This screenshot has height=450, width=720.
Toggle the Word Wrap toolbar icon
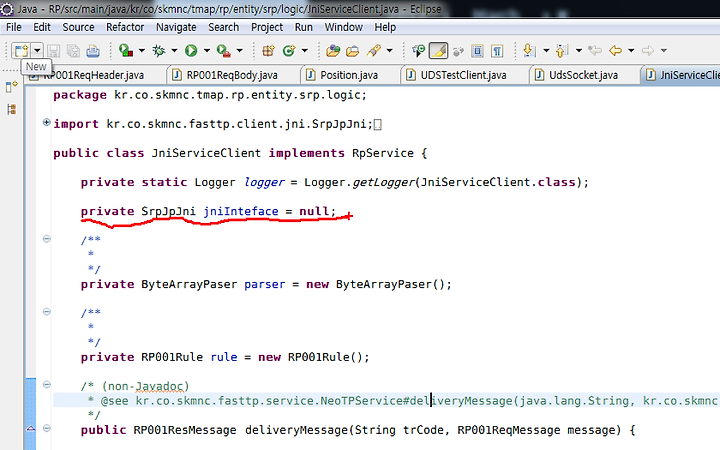coord(458,51)
